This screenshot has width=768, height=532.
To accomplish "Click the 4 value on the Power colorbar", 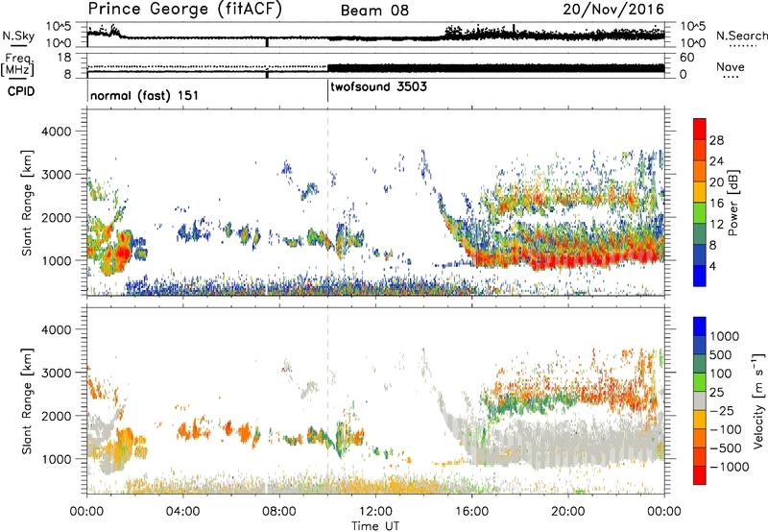I will tap(713, 267).
